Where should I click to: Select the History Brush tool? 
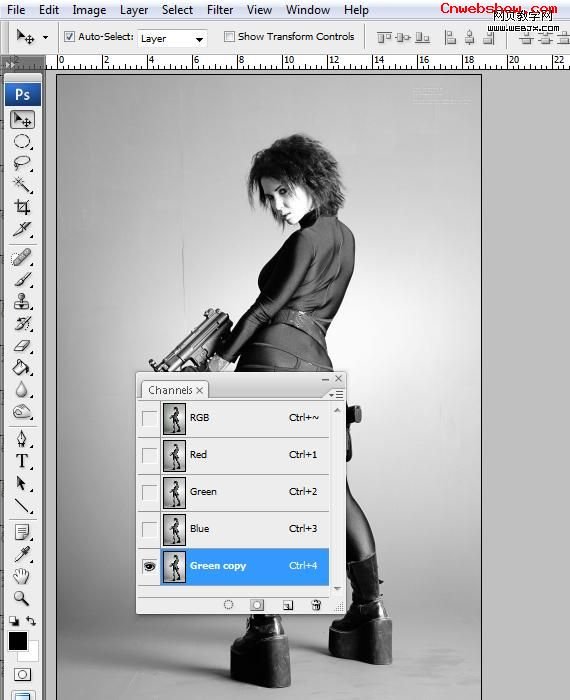tap(22, 323)
